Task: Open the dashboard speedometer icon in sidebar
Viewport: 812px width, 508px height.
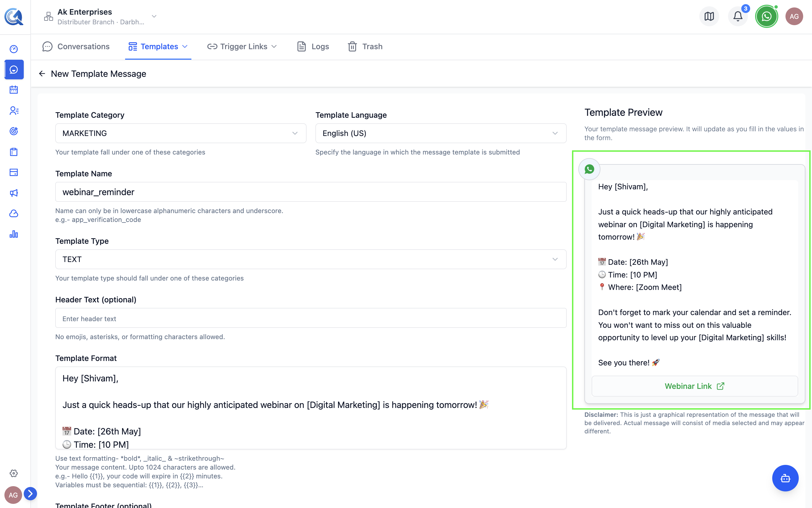Action: [14, 49]
